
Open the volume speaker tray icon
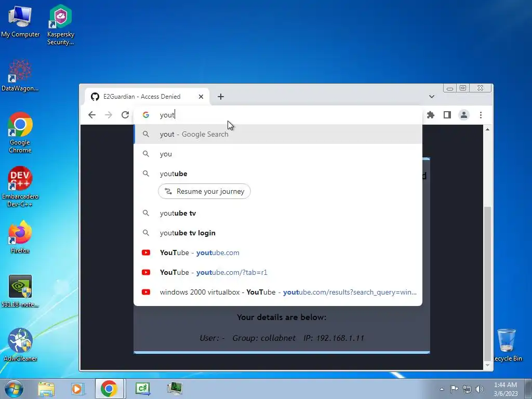pos(480,389)
